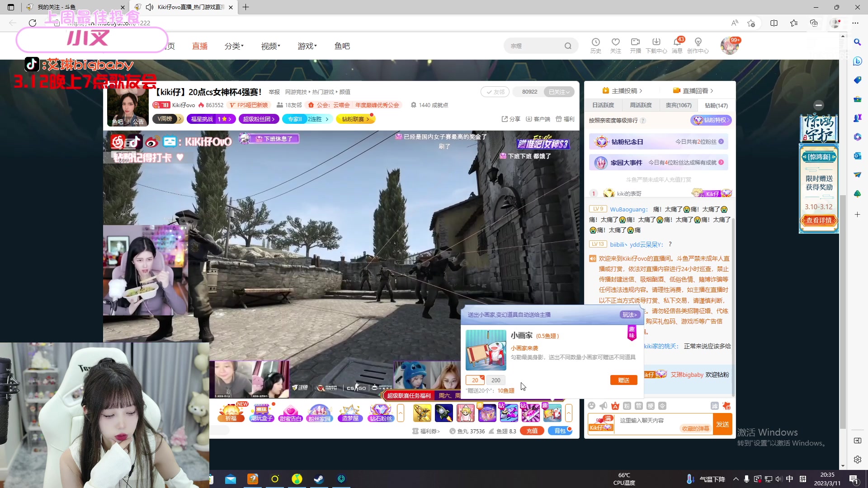Select the blonde girl gift icon

click(x=466, y=413)
